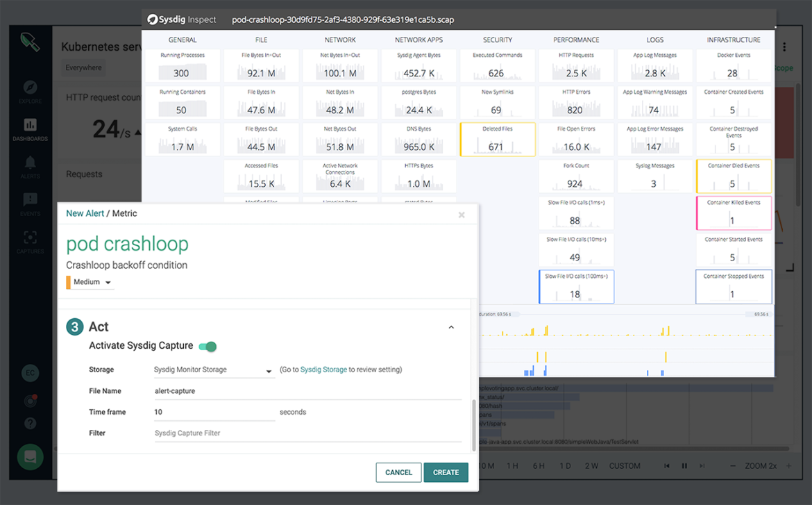The height and width of the screenshot is (505, 812).
Task: Click the alert dialog scrollbar
Action: point(473,425)
